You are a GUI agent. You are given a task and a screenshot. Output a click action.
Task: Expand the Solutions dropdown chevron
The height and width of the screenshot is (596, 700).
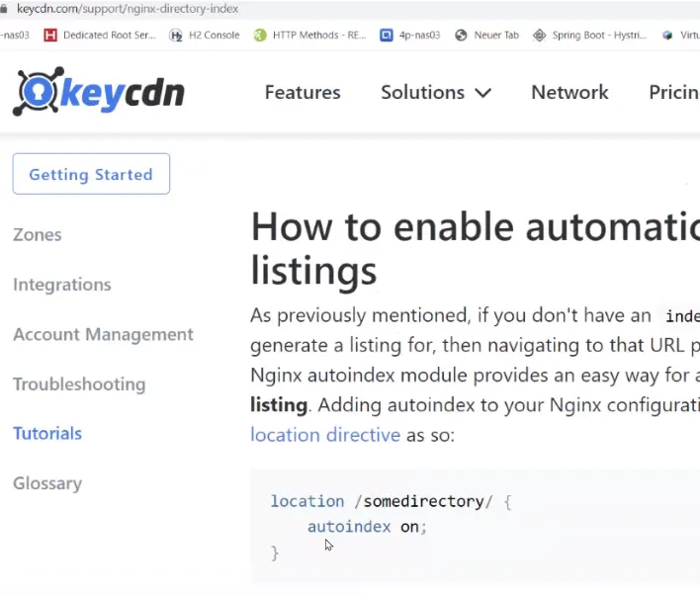click(x=483, y=93)
